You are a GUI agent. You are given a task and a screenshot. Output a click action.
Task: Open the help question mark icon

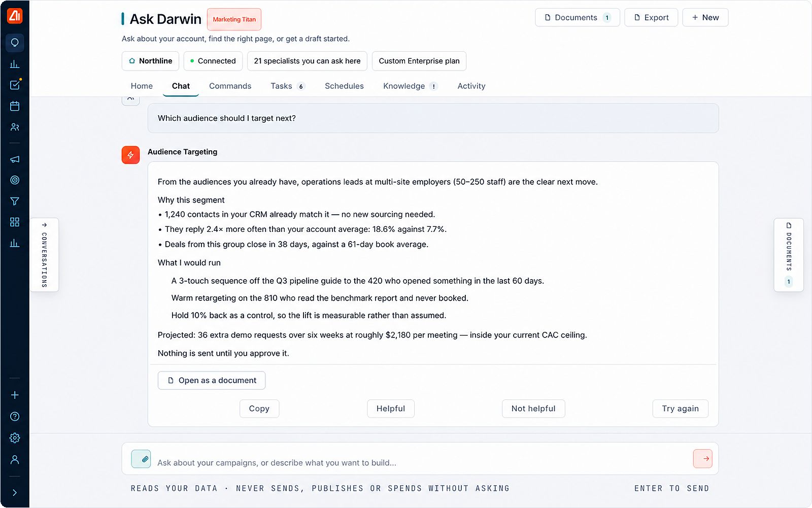[15, 417]
